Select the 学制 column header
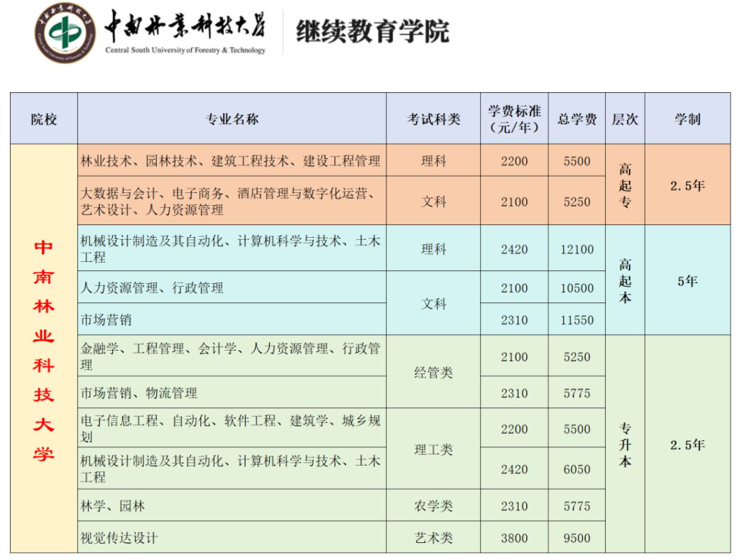 (x=687, y=119)
